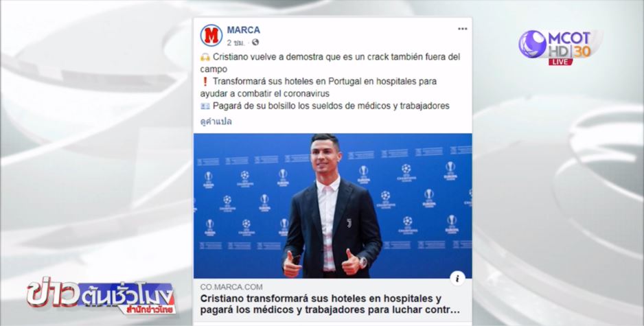Click the banknote emoji before Pagará
644x326 pixels.
(205, 106)
